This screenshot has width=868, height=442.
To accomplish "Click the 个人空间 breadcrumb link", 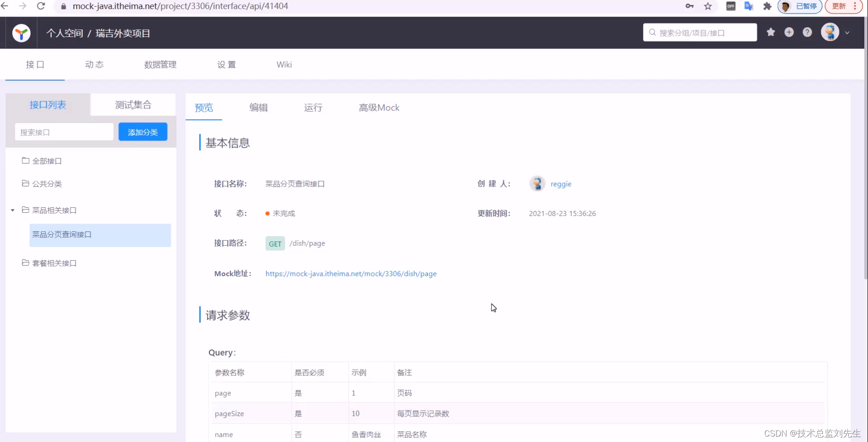I will pyautogui.click(x=65, y=33).
